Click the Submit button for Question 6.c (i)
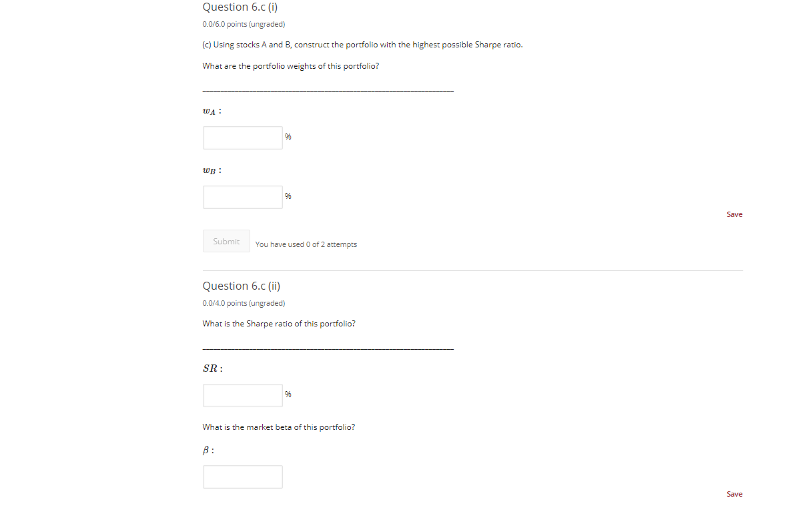Image resolution: width=812 pixels, height=506 pixels. click(226, 241)
